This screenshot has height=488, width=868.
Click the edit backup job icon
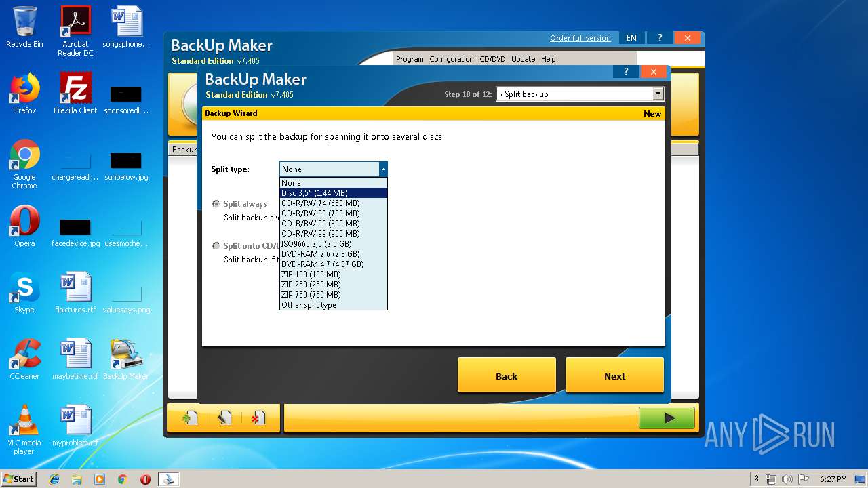224,418
